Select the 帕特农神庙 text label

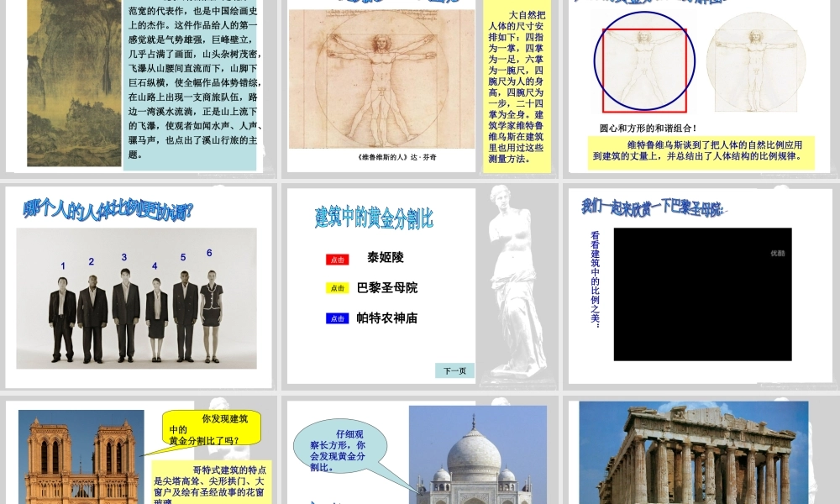click(386, 318)
